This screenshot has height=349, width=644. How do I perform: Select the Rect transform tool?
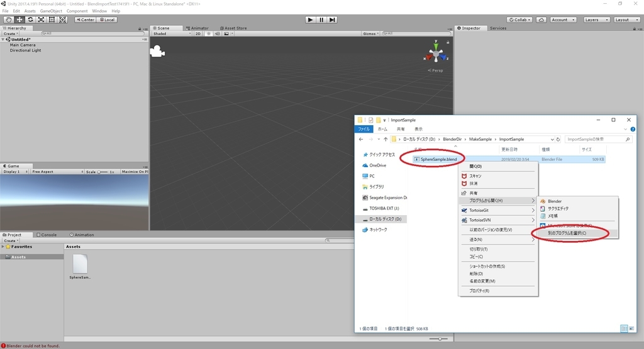point(52,19)
